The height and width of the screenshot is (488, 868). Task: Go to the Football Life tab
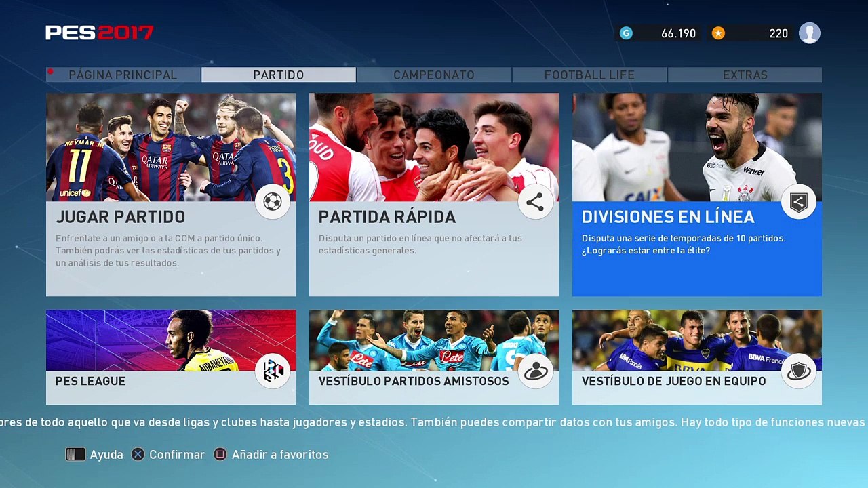589,75
